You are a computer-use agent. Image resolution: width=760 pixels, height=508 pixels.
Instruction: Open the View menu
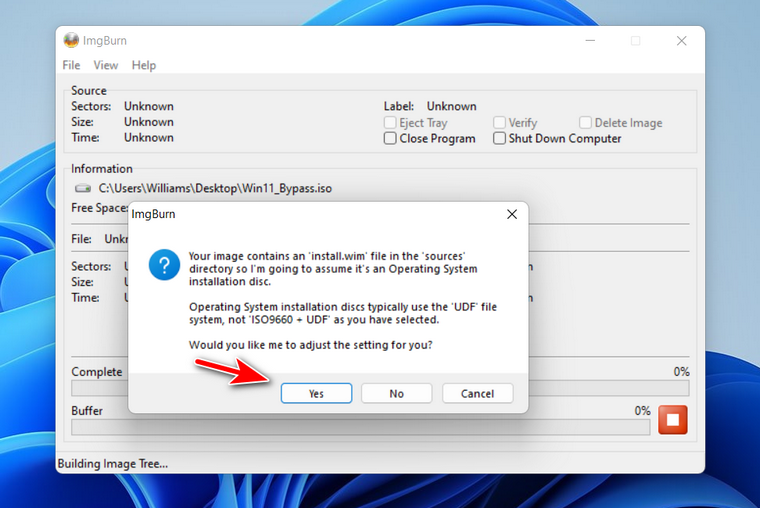click(x=106, y=65)
